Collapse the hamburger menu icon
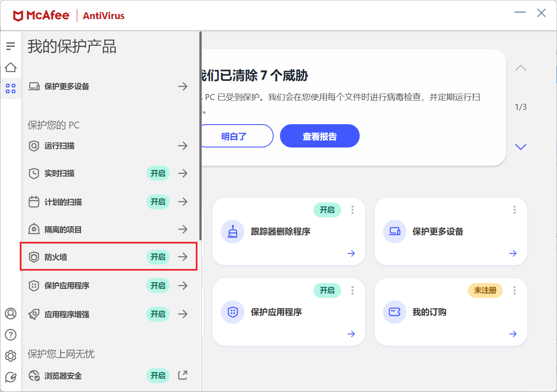557x392 pixels. [x=11, y=46]
